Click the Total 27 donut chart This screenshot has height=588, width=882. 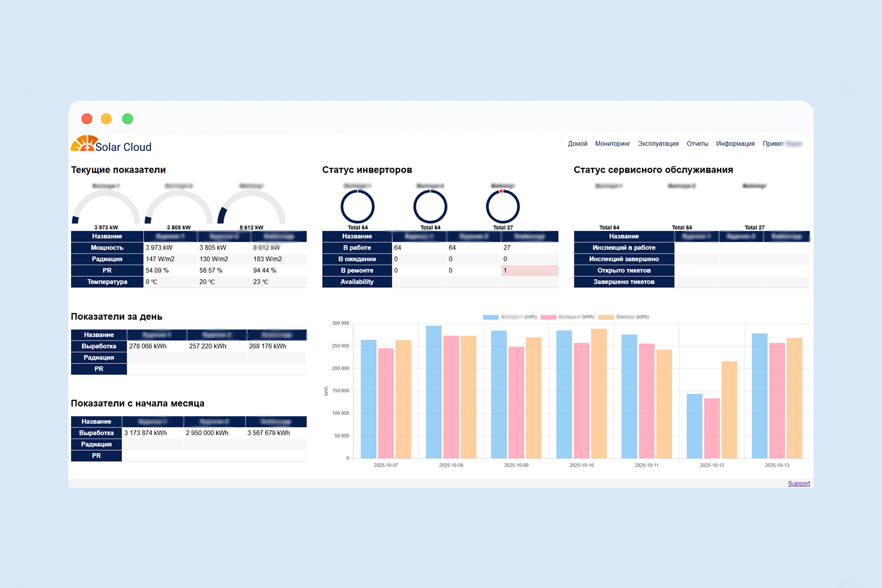click(x=503, y=206)
